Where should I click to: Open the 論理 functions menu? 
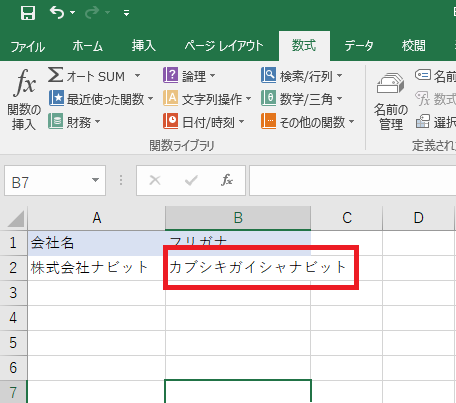pyautogui.click(x=189, y=76)
